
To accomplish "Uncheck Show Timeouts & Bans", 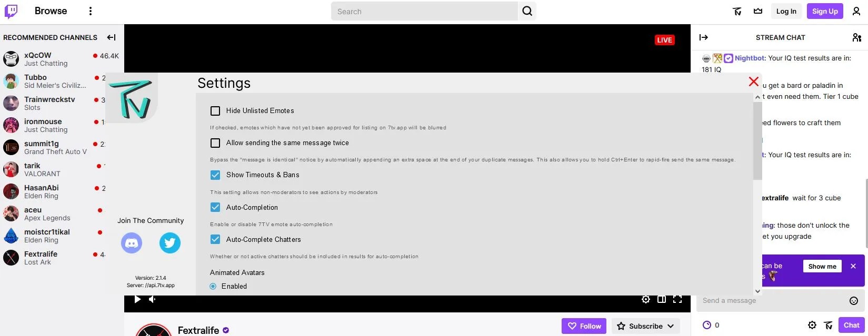I will [215, 175].
